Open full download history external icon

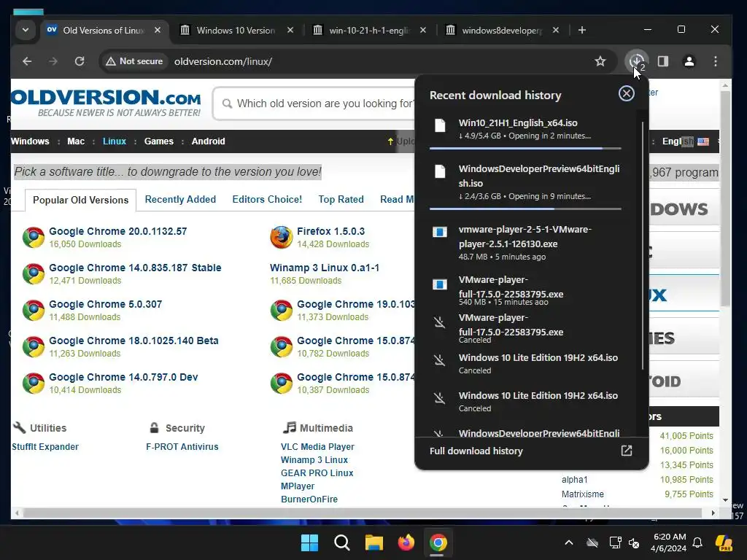coord(626,451)
